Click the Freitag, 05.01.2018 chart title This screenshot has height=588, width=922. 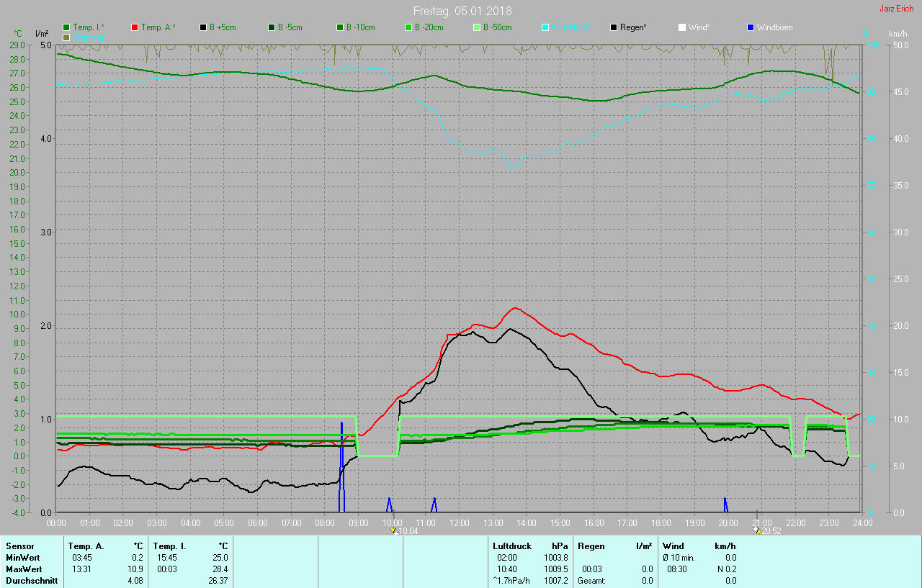click(462, 11)
